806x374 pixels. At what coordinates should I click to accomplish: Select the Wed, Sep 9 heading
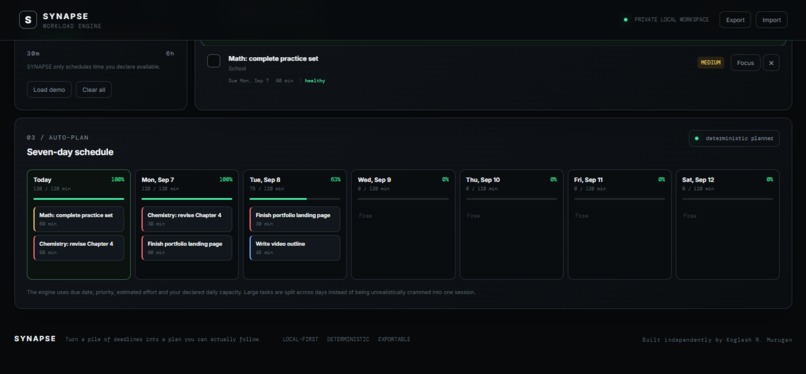coord(374,180)
